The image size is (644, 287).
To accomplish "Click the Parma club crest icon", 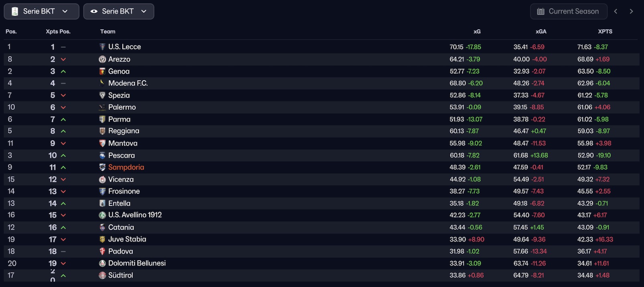I will pyautogui.click(x=102, y=119).
